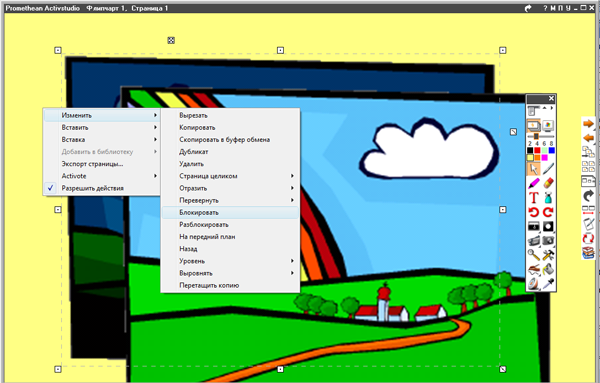This screenshot has height=383, width=600.
Task: Activate the Spotlight tool
Action: point(548,227)
